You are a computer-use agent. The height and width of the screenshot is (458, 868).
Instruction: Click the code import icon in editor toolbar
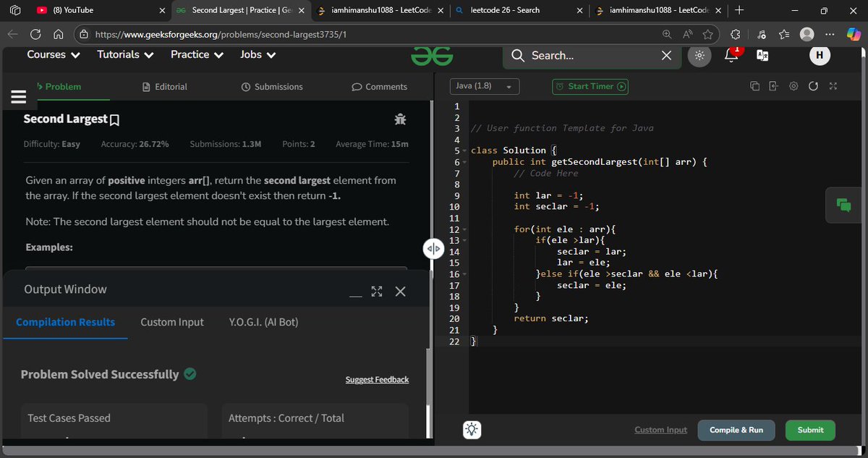(x=773, y=86)
